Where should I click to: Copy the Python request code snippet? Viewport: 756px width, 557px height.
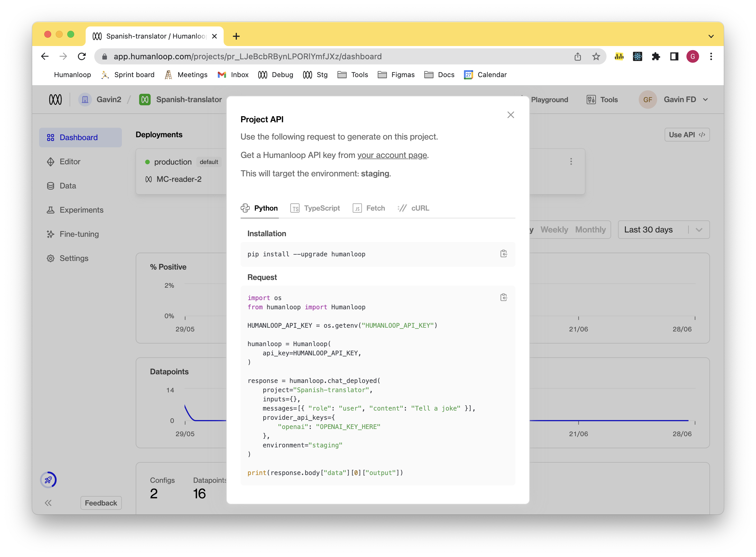[504, 297]
